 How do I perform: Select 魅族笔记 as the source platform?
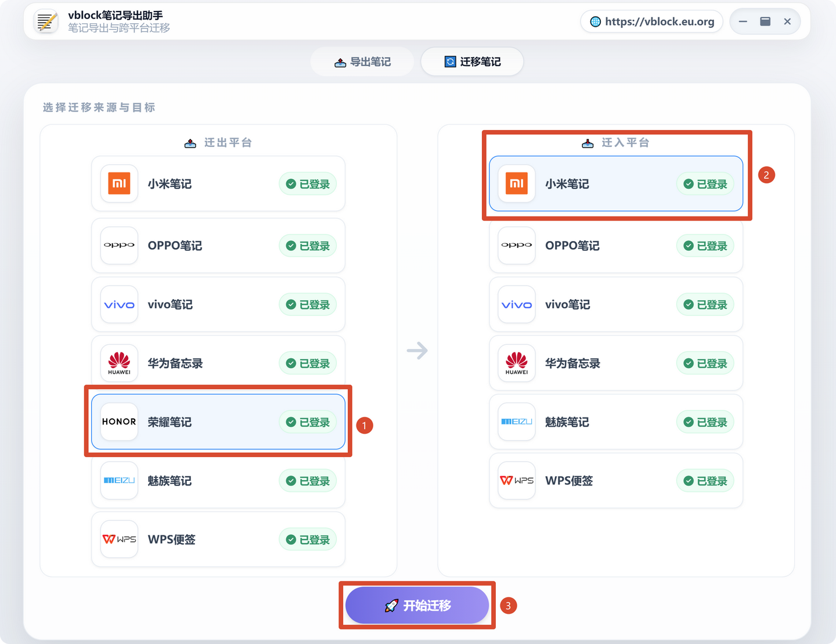click(218, 480)
